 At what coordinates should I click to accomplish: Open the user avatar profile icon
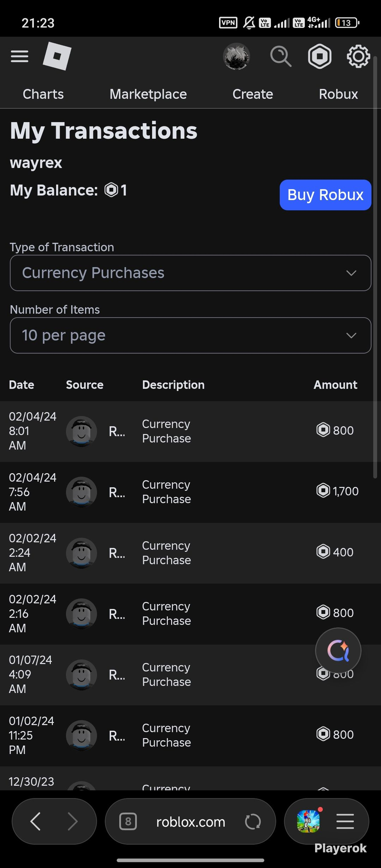[x=236, y=56]
